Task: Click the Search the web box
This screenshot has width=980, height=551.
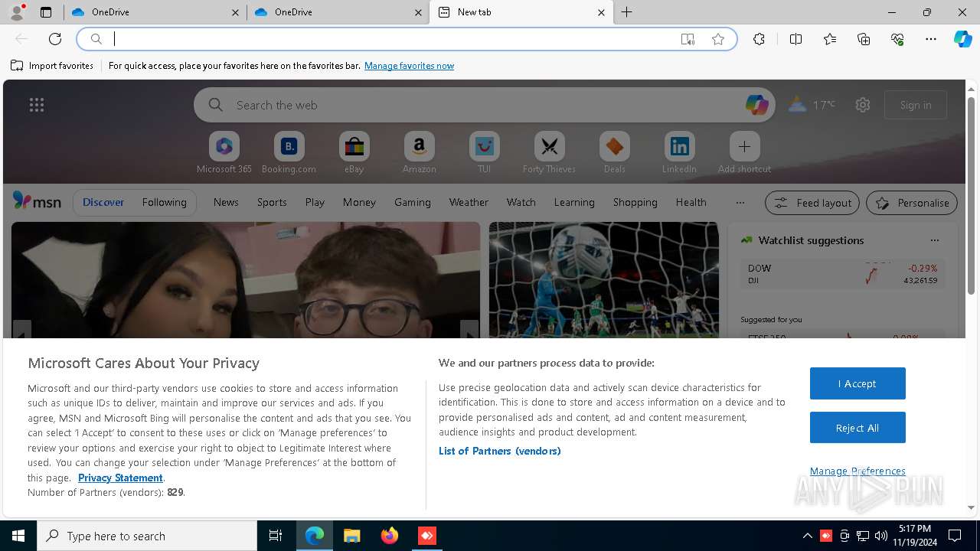Action: 484,105
